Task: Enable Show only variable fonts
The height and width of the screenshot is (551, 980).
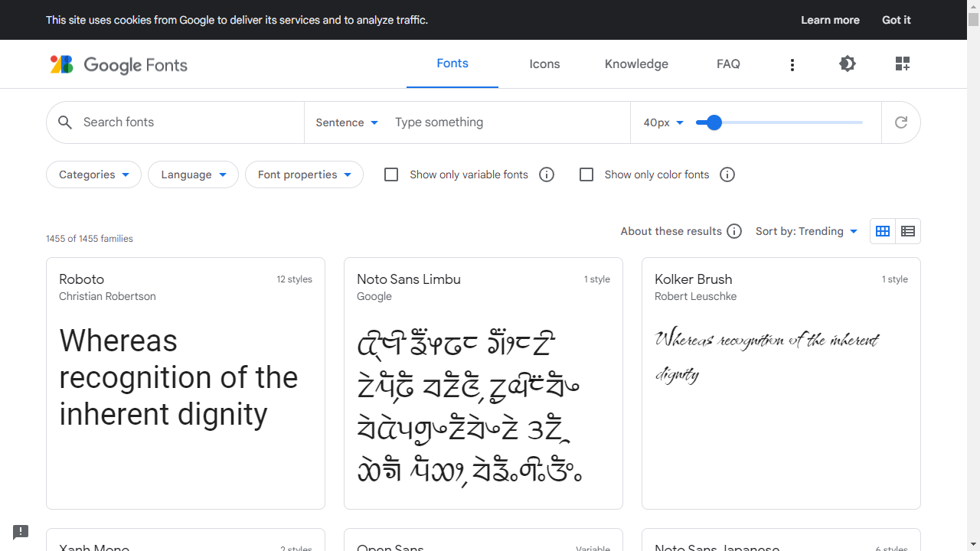Action: (391, 174)
